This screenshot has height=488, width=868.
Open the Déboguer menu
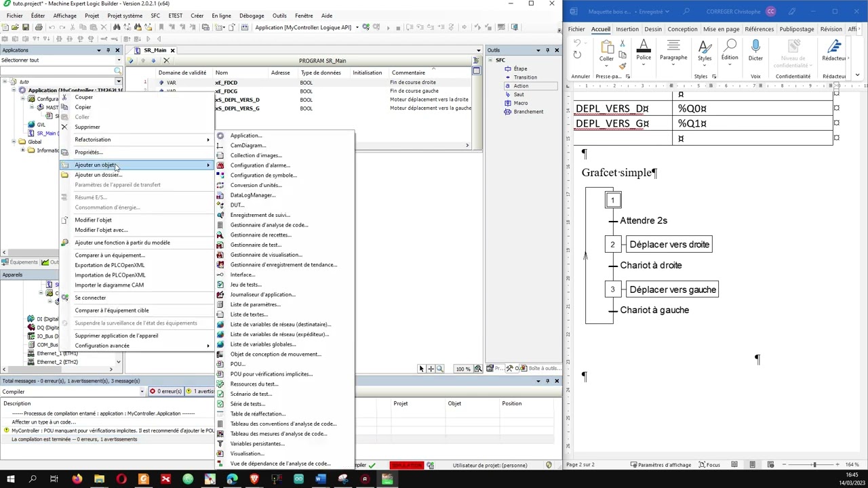pos(252,16)
